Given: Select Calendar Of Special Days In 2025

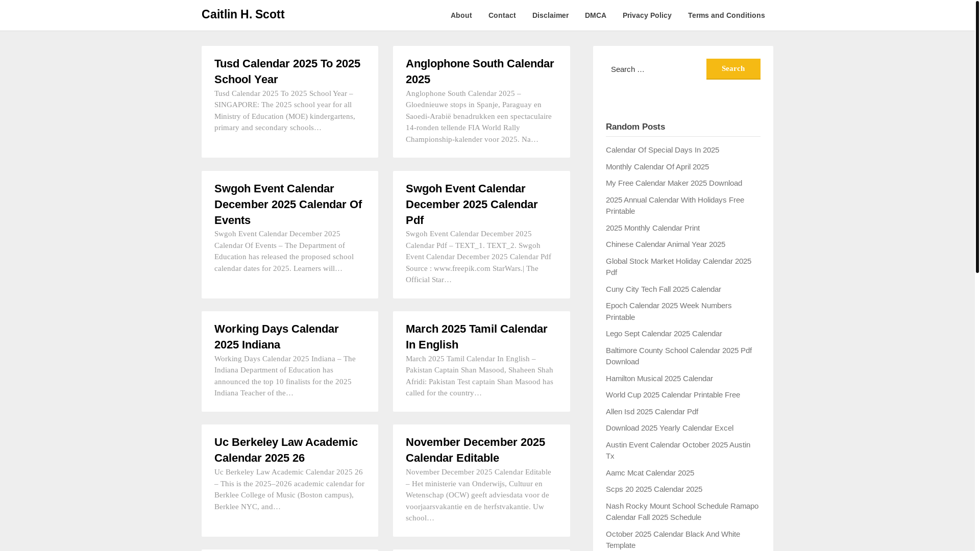Looking at the screenshot, I should [662, 150].
